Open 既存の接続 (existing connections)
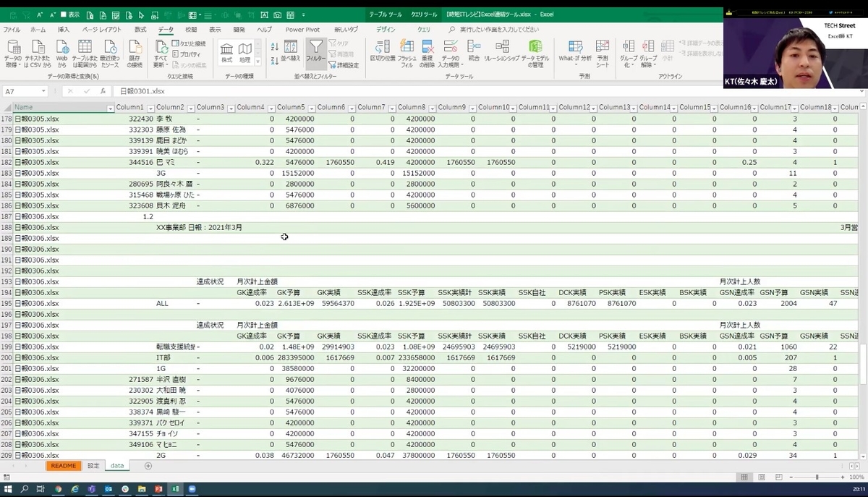This screenshot has width=868, height=497. (x=135, y=54)
